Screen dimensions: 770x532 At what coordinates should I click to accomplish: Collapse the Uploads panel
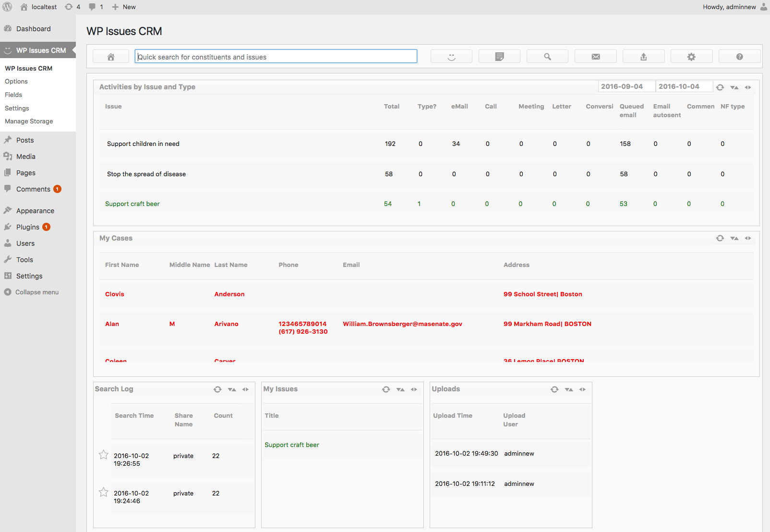tap(569, 389)
